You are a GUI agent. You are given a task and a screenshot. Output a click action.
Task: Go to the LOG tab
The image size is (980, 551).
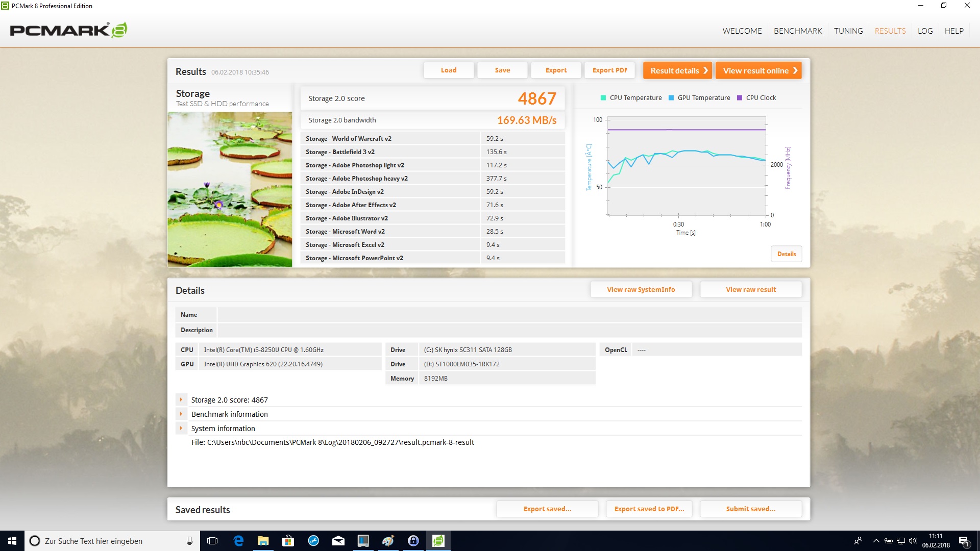click(925, 31)
